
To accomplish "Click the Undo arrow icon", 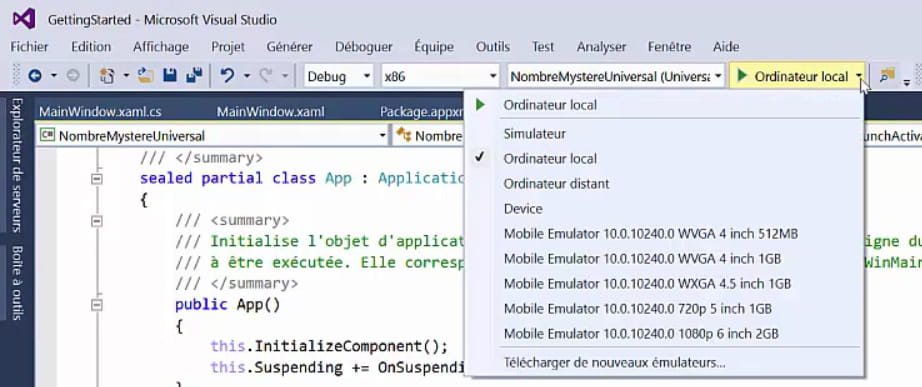I will [227, 76].
